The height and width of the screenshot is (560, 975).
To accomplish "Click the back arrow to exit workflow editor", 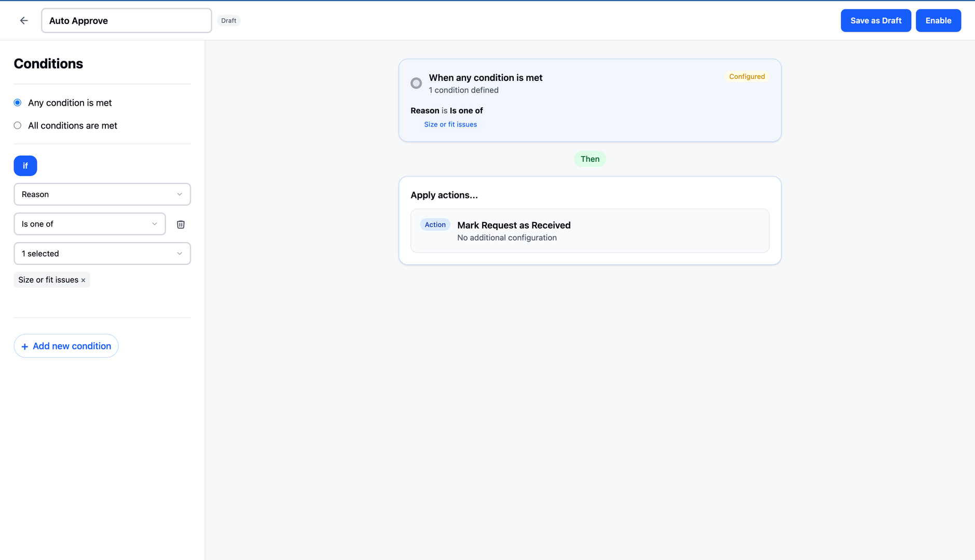I will pyautogui.click(x=24, y=20).
